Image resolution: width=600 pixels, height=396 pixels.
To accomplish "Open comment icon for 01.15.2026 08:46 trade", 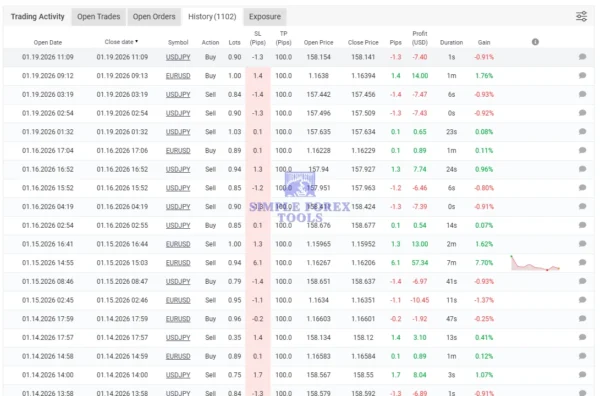I will [x=582, y=281].
